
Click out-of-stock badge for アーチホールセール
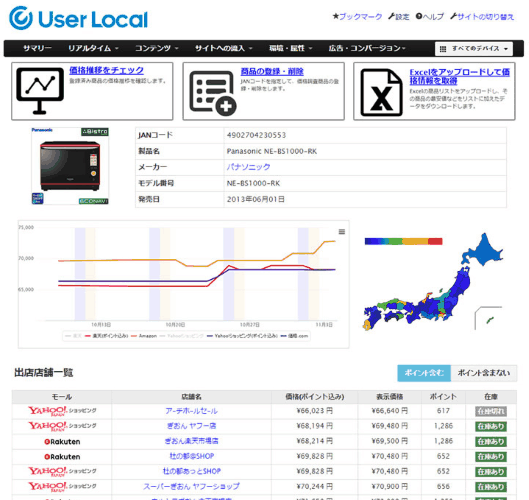(491, 411)
